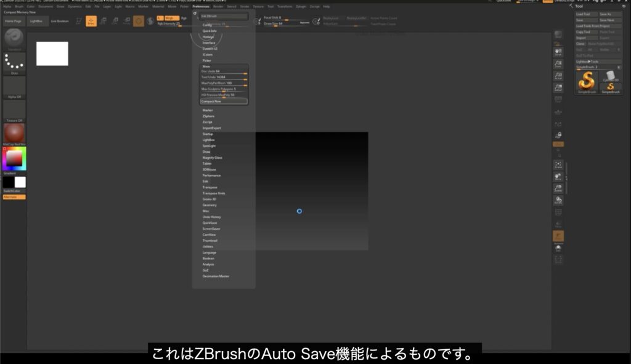Select the Cylinder3D tool thumbnail

coord(611,76)
